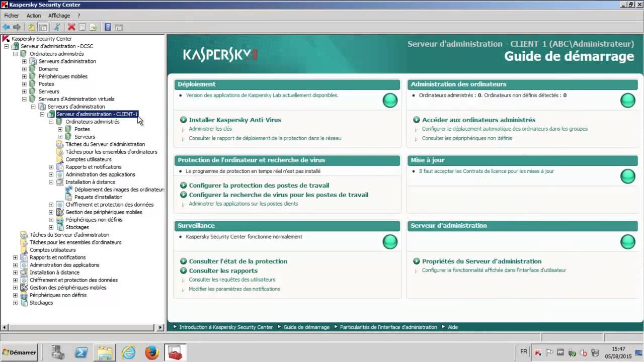Click the Forward arrow toolbar icon
644x362 pixels.
(17, 27)
